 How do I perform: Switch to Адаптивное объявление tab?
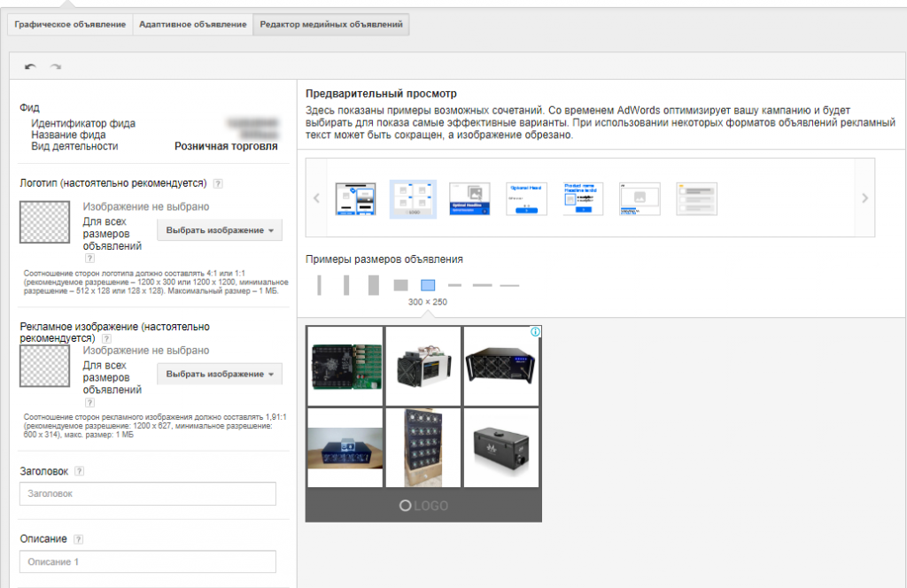coord(192,25)
